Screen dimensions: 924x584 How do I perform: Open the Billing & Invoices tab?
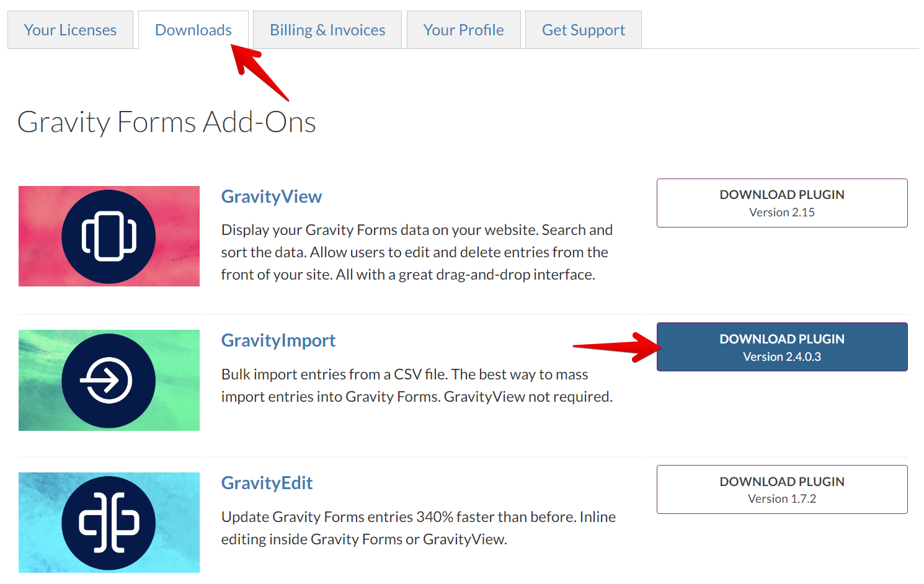pyautogui.click(x=327, y=30)
